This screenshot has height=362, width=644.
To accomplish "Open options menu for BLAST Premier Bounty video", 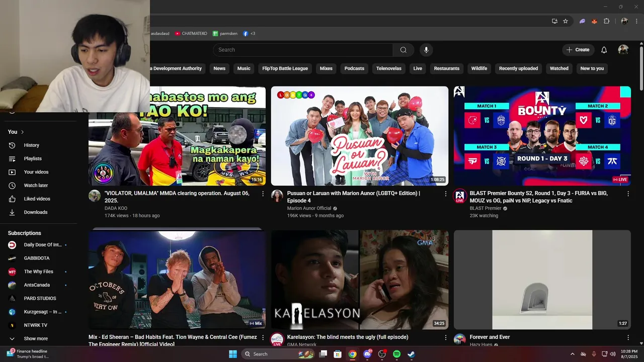I will (x=628, y=194).
